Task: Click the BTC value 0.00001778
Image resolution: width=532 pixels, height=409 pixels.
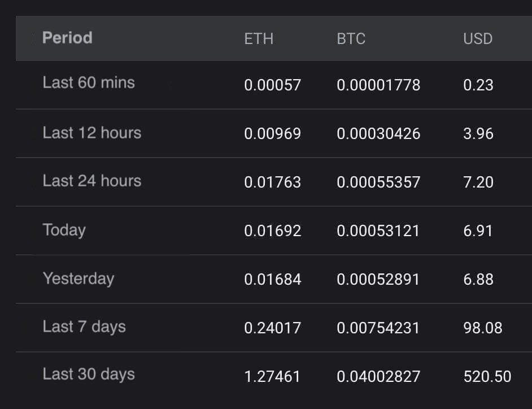Action: click(x=378, y=85)
